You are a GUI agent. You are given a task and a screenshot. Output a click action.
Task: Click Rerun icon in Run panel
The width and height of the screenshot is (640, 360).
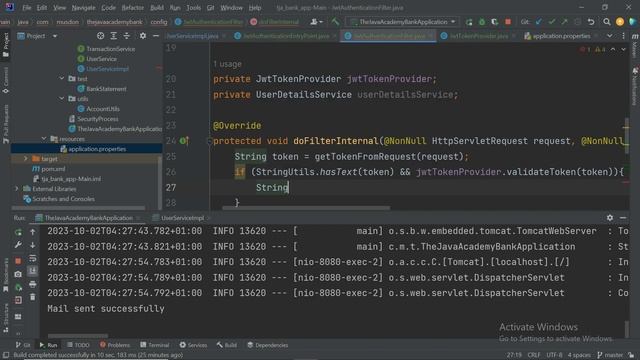[18, 232]
